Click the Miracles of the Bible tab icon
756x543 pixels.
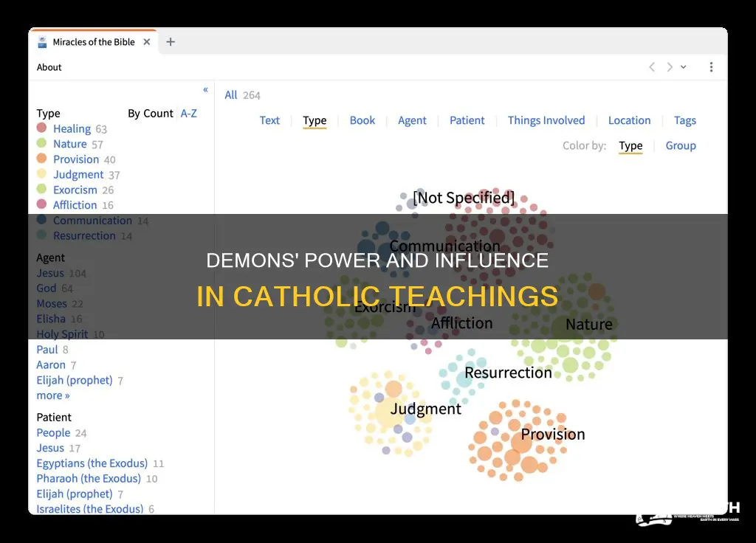tap(42, 42)
